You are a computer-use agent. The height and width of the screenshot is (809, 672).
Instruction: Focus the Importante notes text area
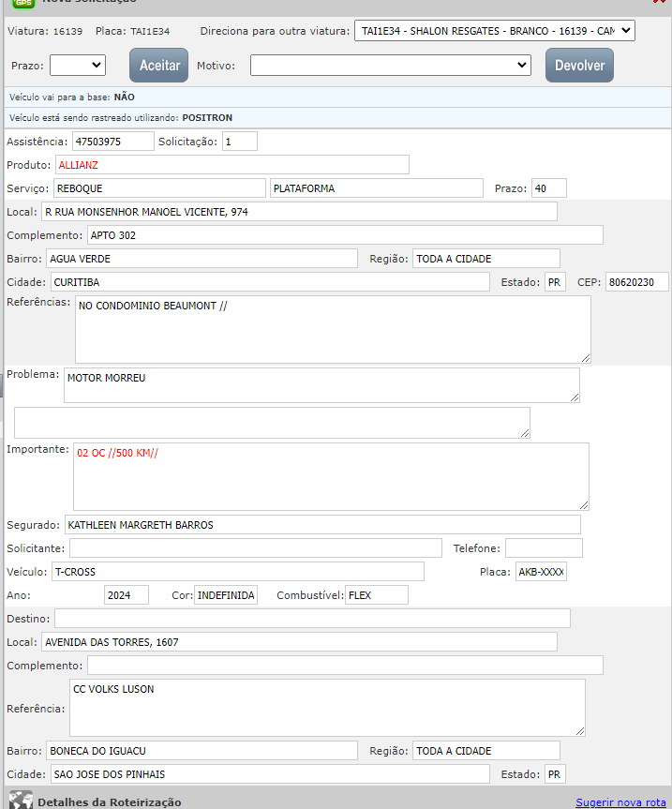click(331, 476)
